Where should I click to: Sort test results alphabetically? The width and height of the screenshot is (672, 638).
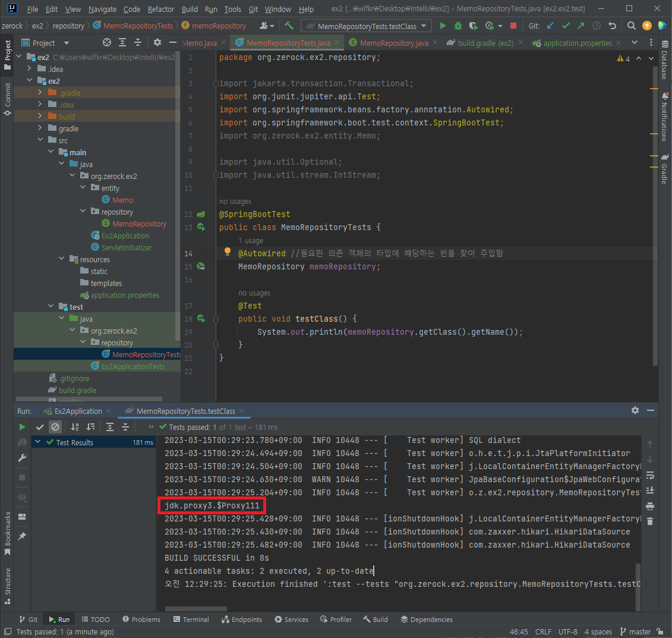(75, 426)
